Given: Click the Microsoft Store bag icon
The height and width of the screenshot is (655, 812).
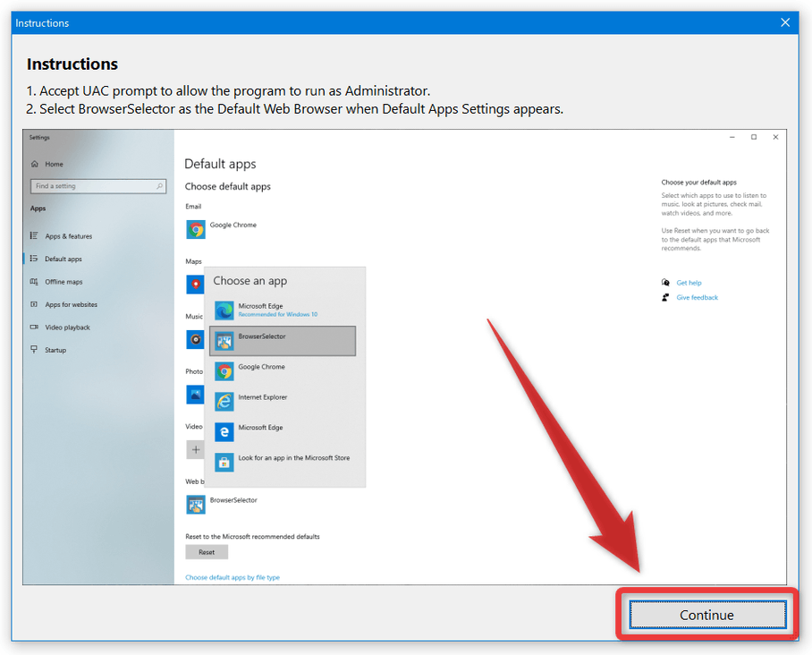Looking at the screenshot, I should [x=224, y=463].
